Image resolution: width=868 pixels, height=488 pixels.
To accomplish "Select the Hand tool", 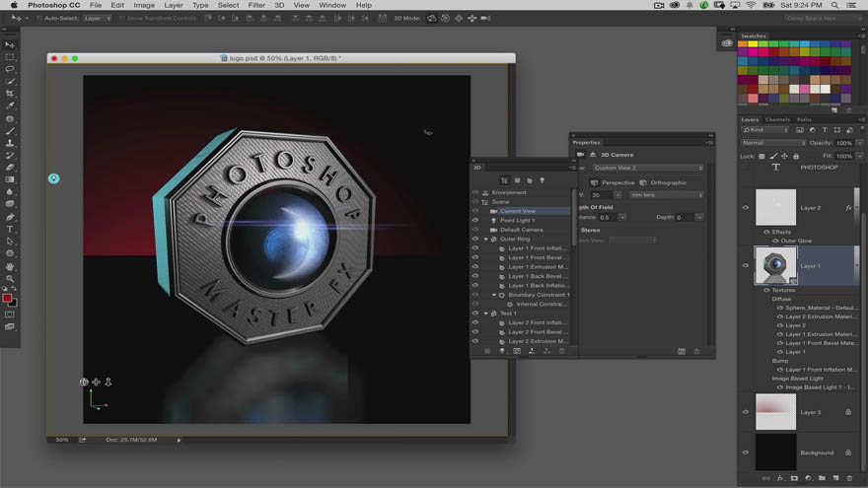I will pyautogui.click(x=10, y=266).
